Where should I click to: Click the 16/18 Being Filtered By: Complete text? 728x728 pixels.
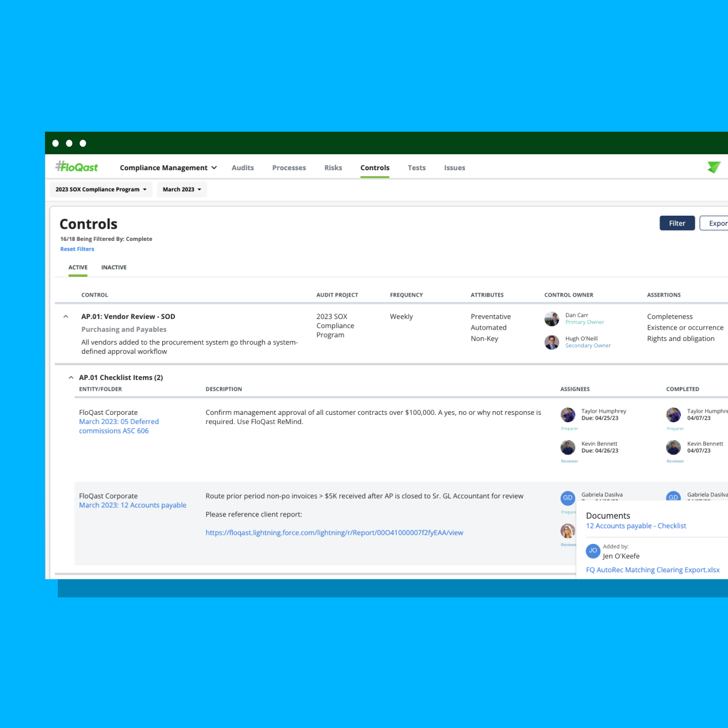(x=106, y=239)
